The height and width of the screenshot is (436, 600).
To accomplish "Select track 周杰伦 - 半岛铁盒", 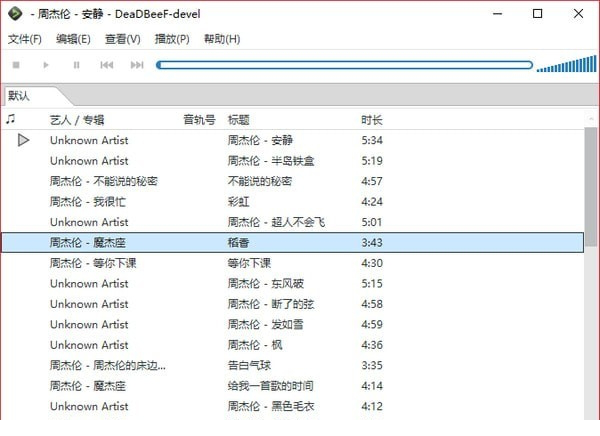I will point(271,161).
